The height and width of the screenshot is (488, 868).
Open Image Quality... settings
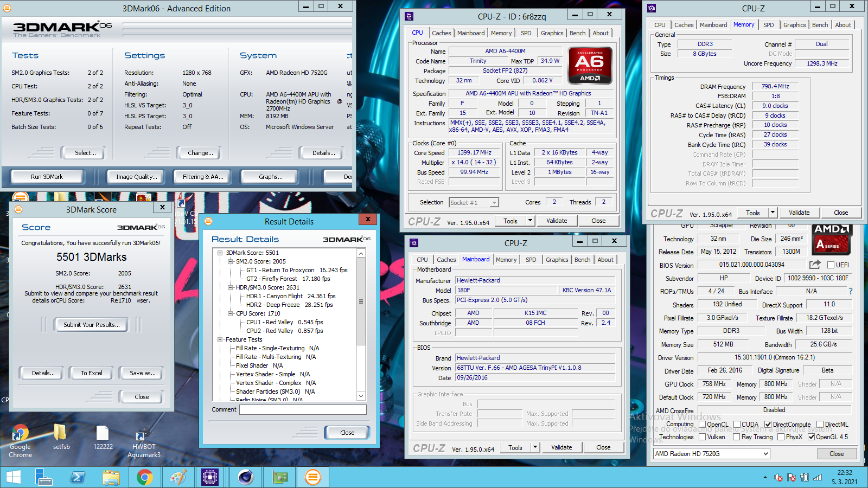pos(137,177)
